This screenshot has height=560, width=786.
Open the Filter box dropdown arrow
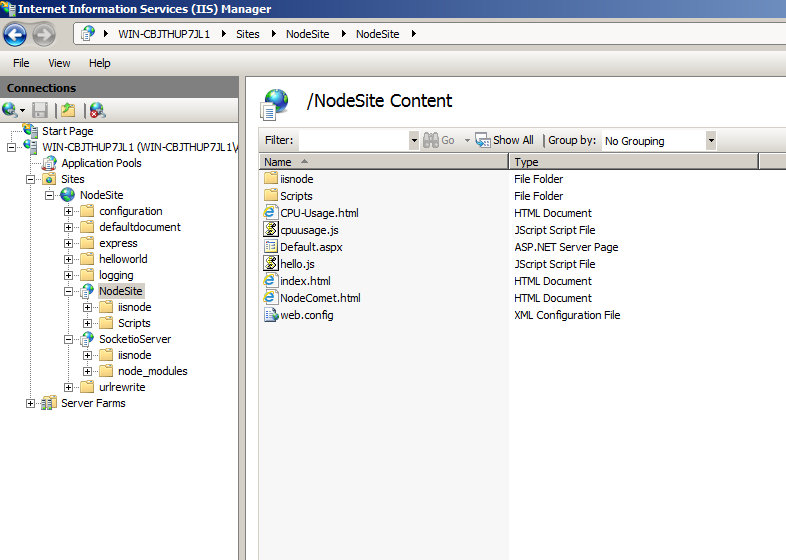pyautogui.click(x=414, y=140)
